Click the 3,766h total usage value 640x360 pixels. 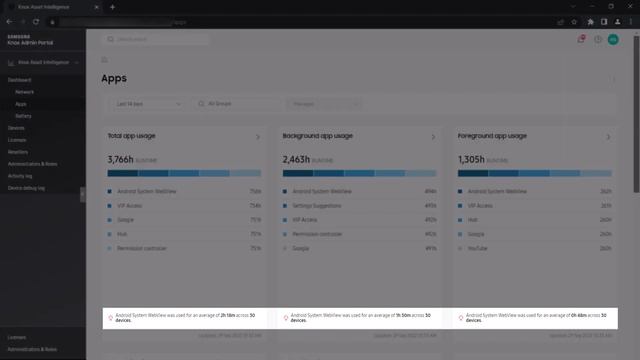point(120,159)
